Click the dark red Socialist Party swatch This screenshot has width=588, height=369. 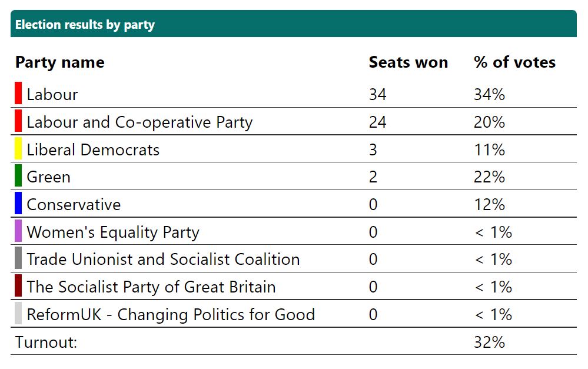point(18,287)
